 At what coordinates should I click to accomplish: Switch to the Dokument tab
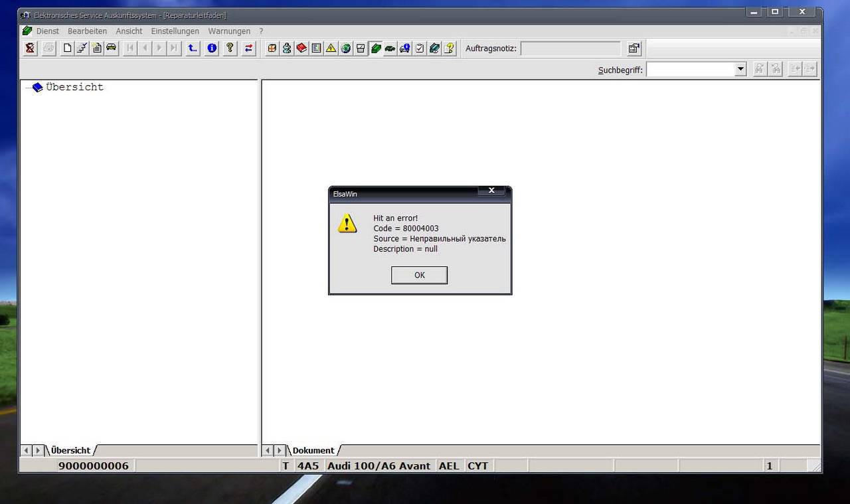(x=313, y=450)
